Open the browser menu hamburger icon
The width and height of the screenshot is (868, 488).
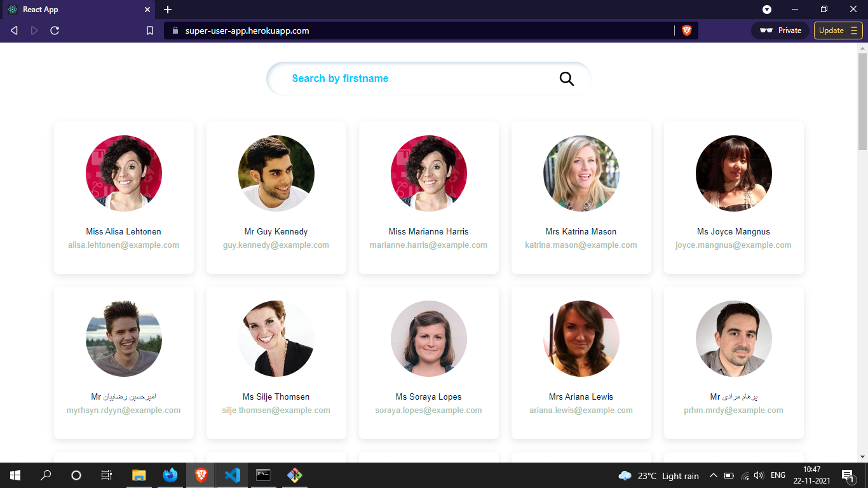854,30
